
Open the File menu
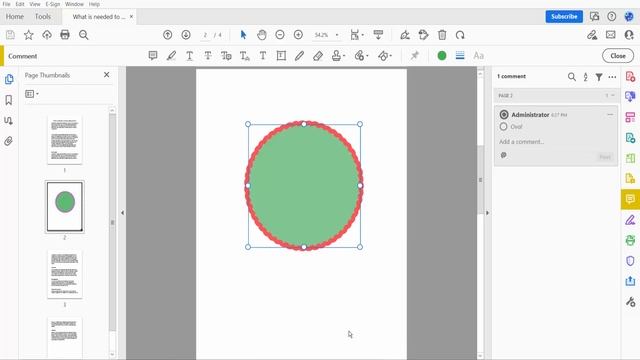pos(6,4)
